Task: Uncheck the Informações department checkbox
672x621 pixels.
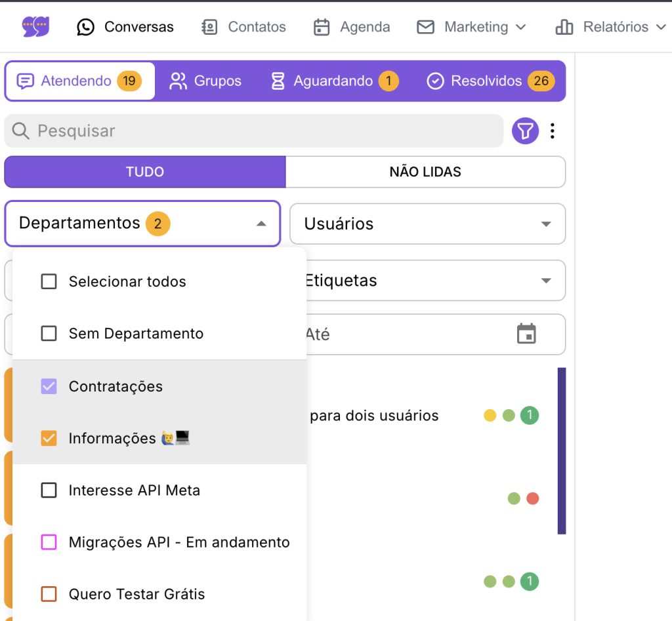Action: (x=49, y=438)
